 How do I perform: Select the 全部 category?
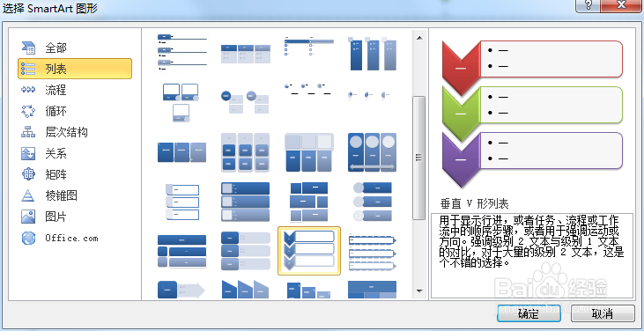pos(75,48)
